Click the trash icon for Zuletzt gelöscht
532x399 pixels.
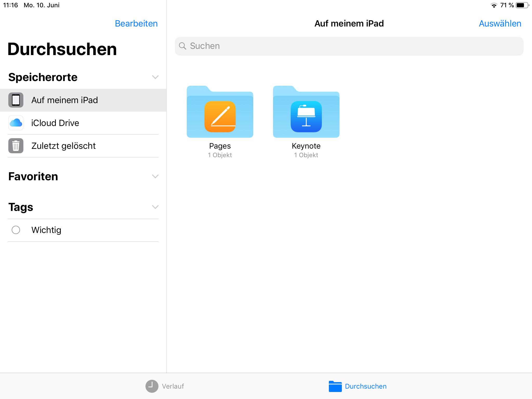[16, 146]
